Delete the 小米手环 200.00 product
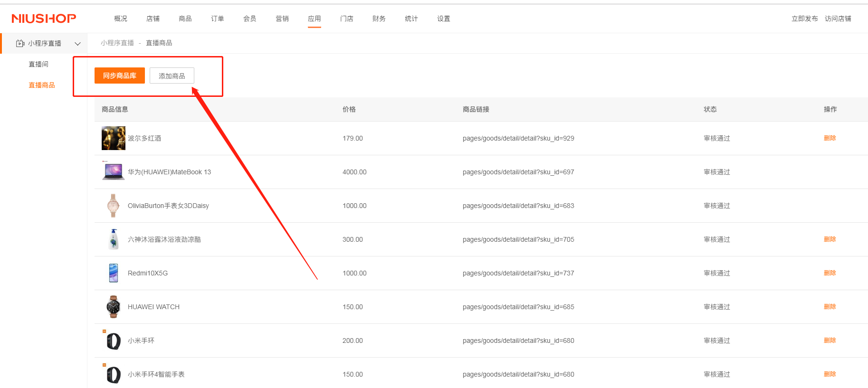Screen dimensions: 868x388 click(x=830, y=341)
